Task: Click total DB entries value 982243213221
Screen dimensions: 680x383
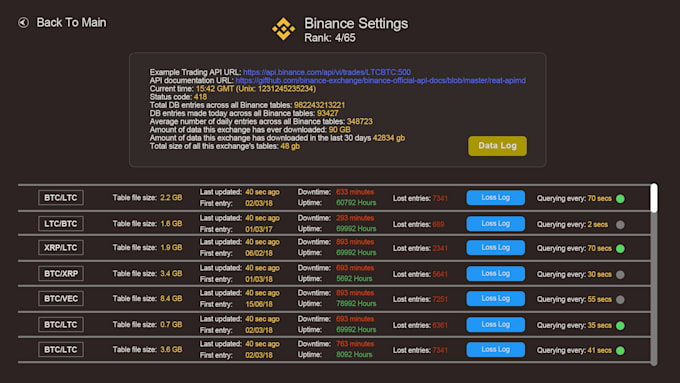Action: [320, 105]
